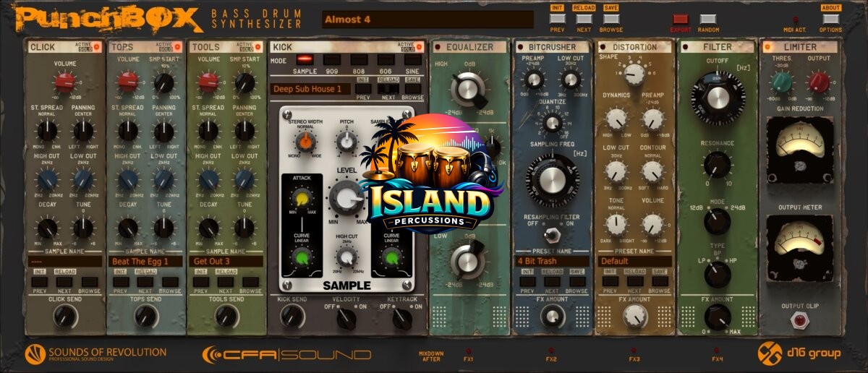Click the Tools Send knob
Screen dimensions: 868x373
tap(227, 315)
